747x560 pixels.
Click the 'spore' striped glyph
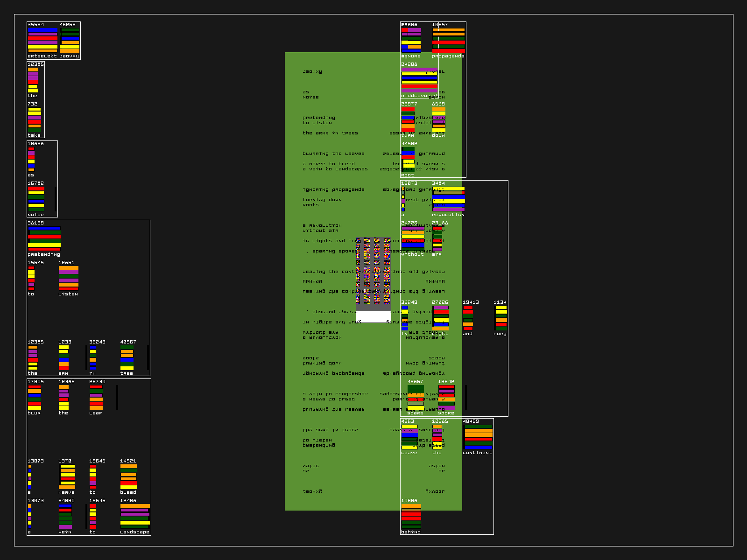(x=446, y=397)
